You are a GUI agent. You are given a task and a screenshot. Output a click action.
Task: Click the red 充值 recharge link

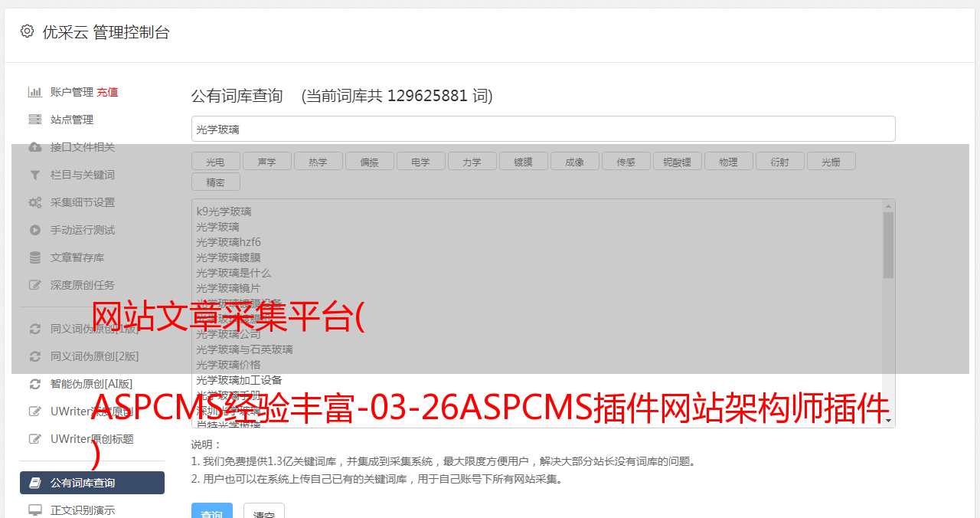[x=107, y=92]
